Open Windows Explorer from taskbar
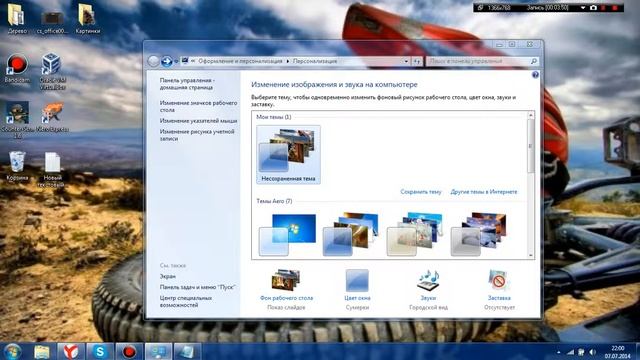The image size is (640, 360). click(41, 352)
